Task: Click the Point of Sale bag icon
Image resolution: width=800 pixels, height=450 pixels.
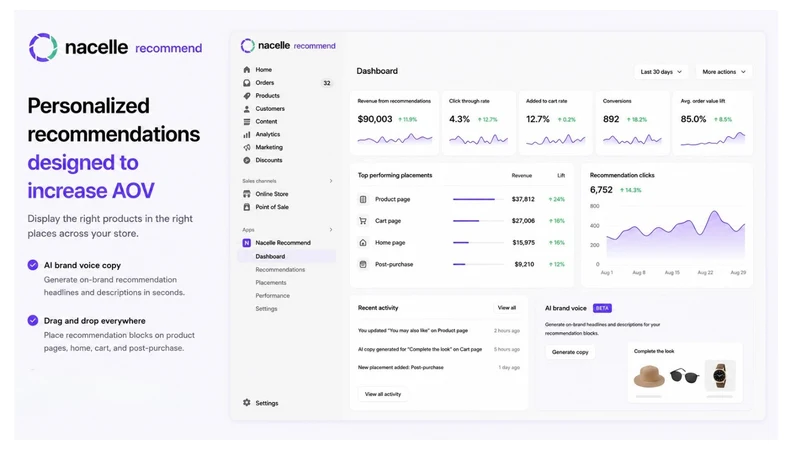Action: tap(247, 207)
